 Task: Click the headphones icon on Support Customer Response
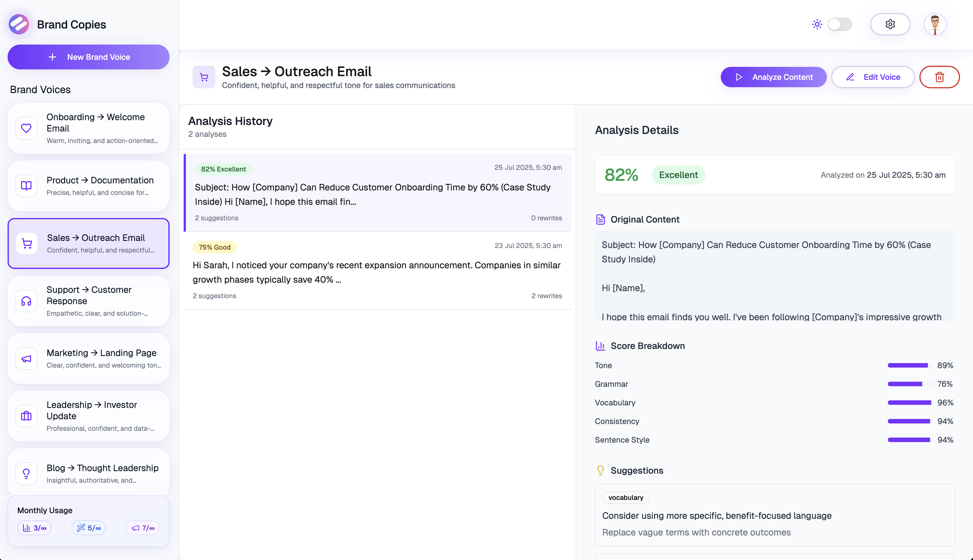[x=26, y=301]
